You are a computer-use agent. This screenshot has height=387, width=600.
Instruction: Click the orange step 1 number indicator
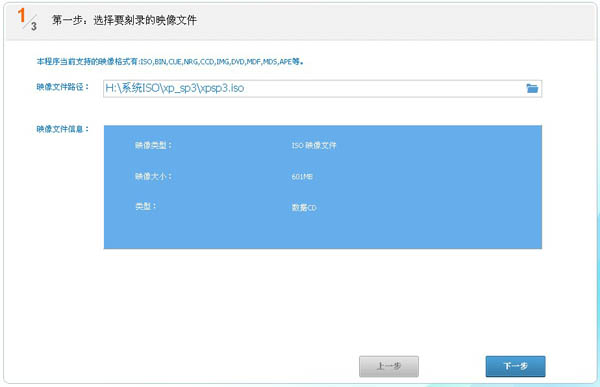[21, 16]
